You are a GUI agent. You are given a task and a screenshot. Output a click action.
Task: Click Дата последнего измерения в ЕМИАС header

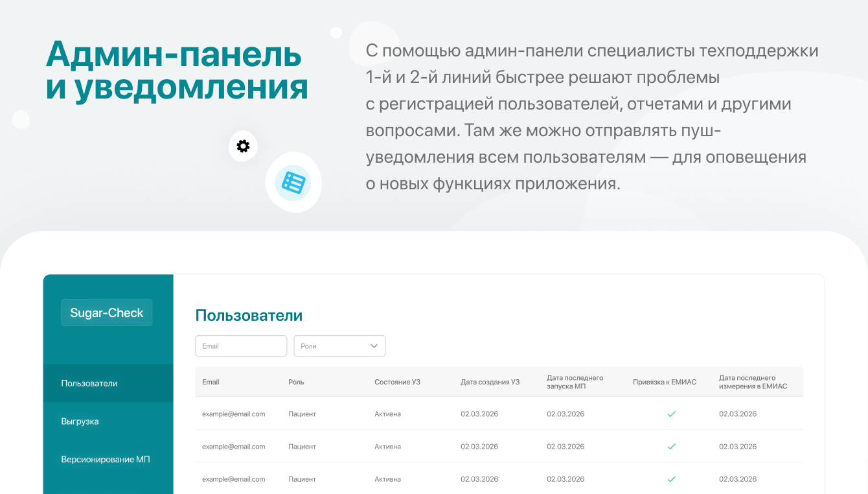coord(753,382)
